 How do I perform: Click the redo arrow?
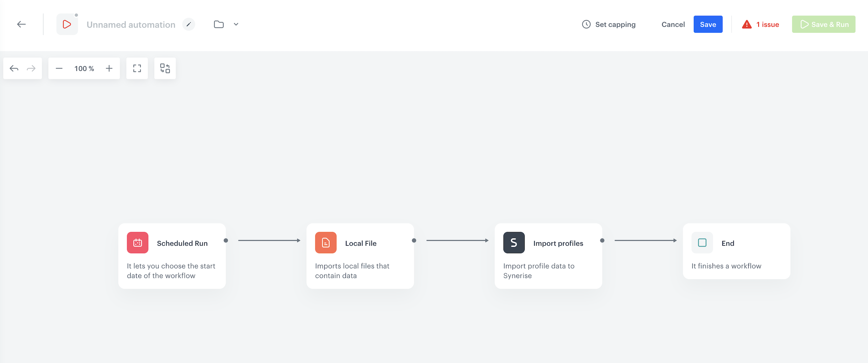[x=31, y=68]
